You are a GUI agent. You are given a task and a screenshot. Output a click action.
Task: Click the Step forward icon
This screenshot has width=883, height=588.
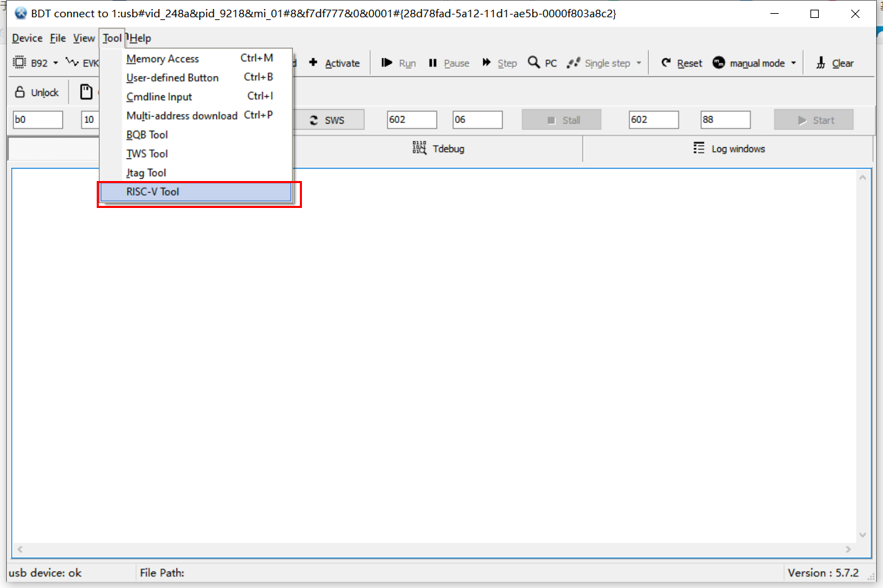[487, 63]
